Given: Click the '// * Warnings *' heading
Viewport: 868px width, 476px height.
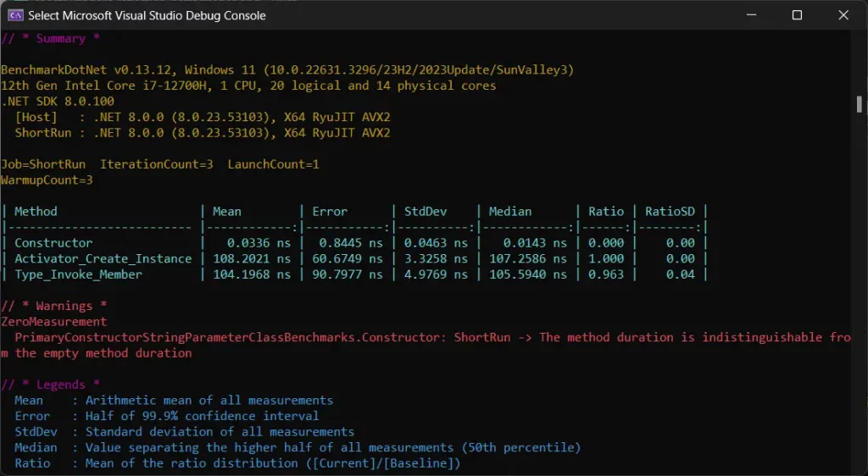Looking at the screenshot, I should pos(53,306).
